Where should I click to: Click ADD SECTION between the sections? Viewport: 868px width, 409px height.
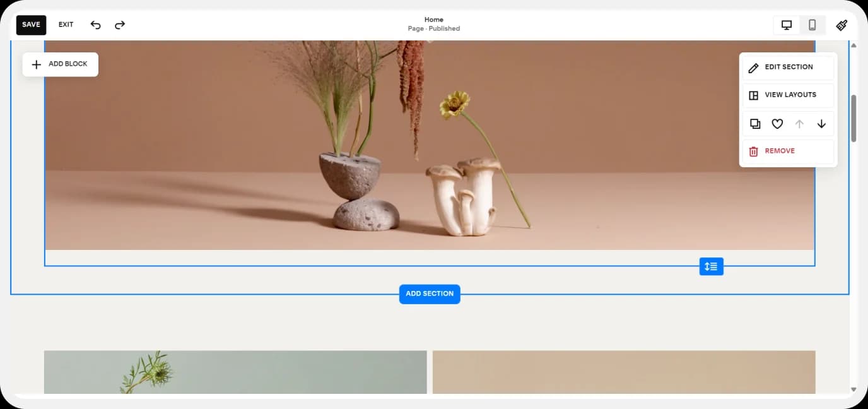tap(430, 294)
